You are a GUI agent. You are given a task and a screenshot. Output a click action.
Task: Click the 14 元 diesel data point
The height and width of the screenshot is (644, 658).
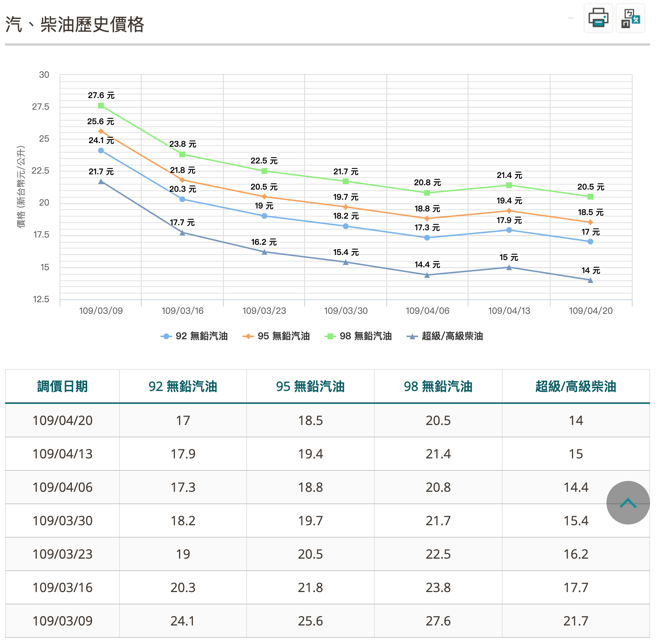click(590, 280)
